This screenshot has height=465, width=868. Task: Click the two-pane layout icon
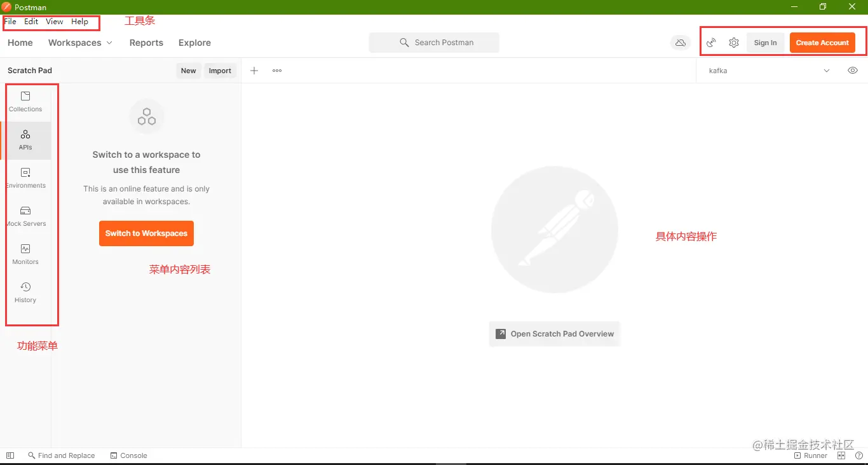click(x=841, y=455)
